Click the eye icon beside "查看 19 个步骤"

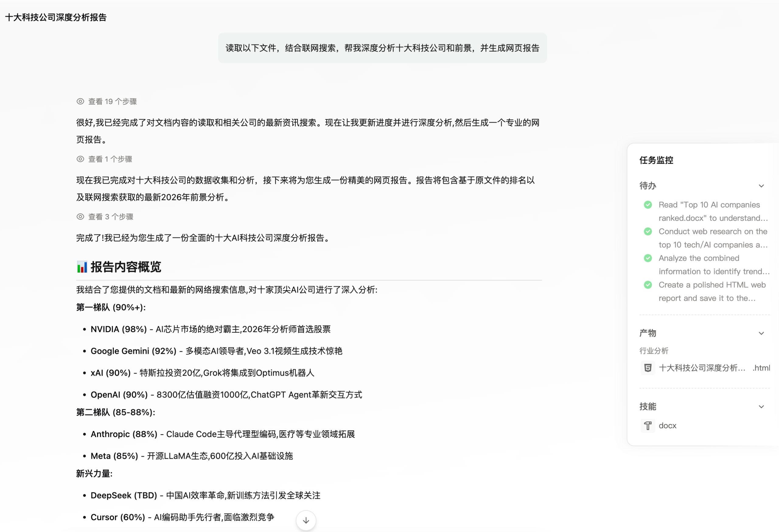coord(80,102)
